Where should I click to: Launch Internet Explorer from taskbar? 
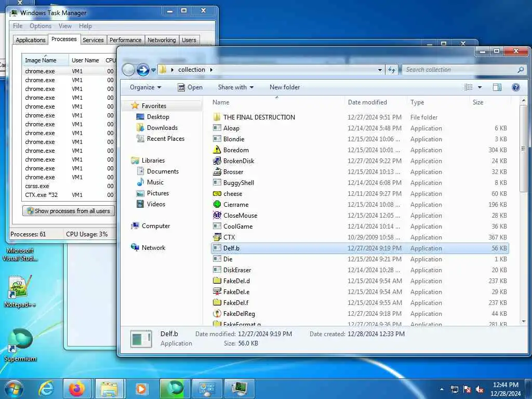click(46, 389)
